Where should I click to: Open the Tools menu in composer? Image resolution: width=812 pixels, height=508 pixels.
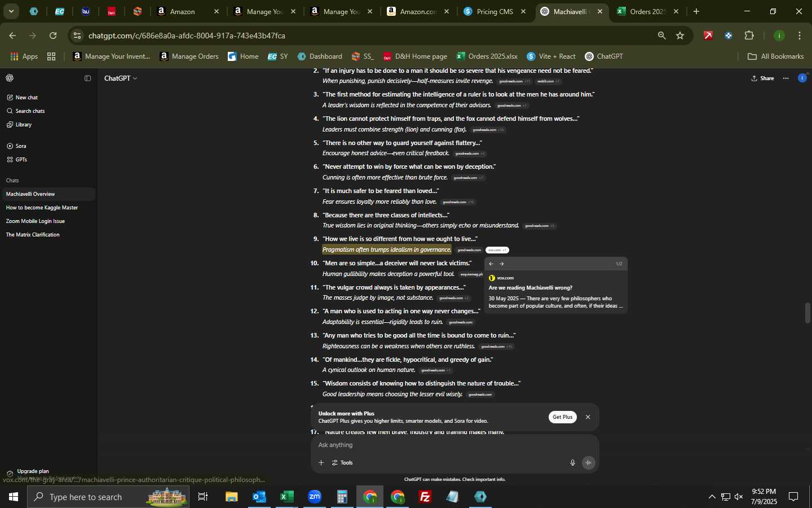[x=342, y=463]
